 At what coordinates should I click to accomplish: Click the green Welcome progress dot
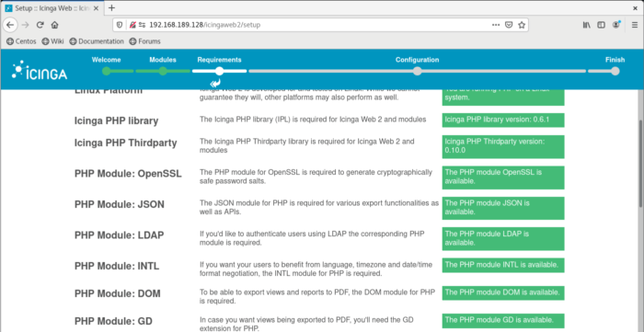click(107, 71)
